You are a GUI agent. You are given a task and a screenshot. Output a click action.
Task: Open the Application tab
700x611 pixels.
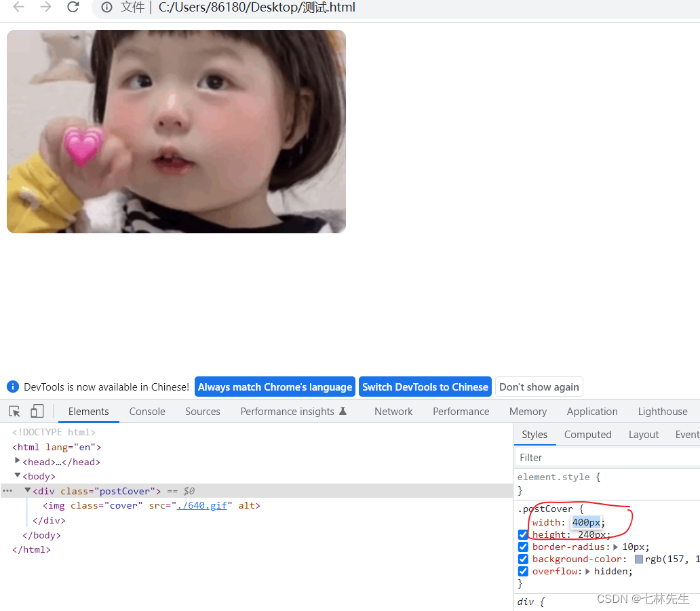(592, 412)
